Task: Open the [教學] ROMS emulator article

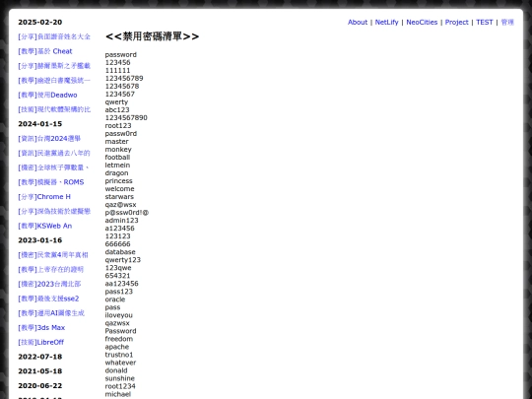Action: coord(51,182)
